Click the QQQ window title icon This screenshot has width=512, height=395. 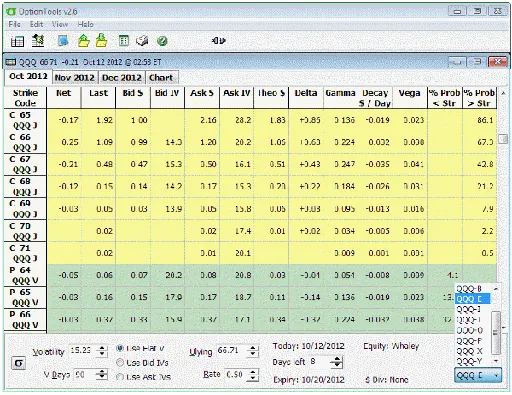pos(11,62)
